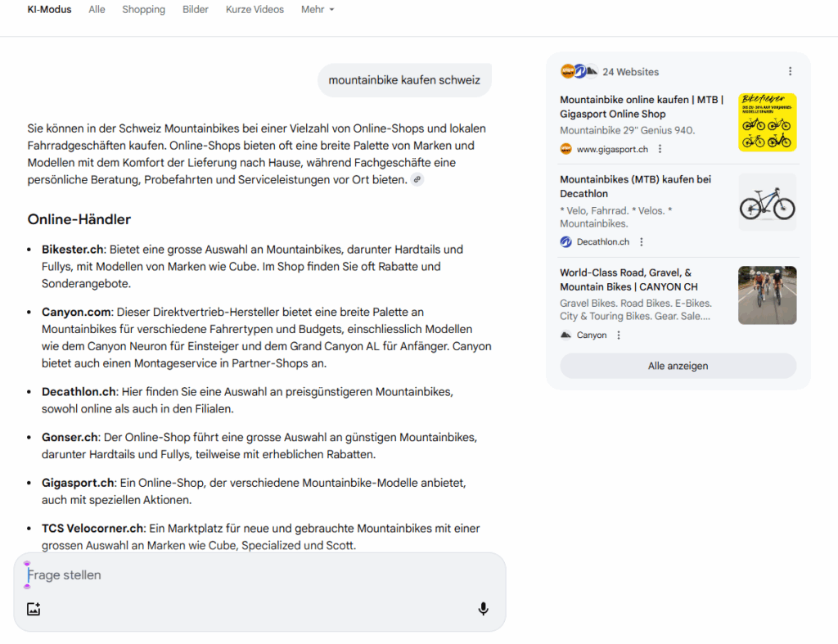Click the image upload icon in the question box
Screen dimensions: 838x644
(33, 609)
